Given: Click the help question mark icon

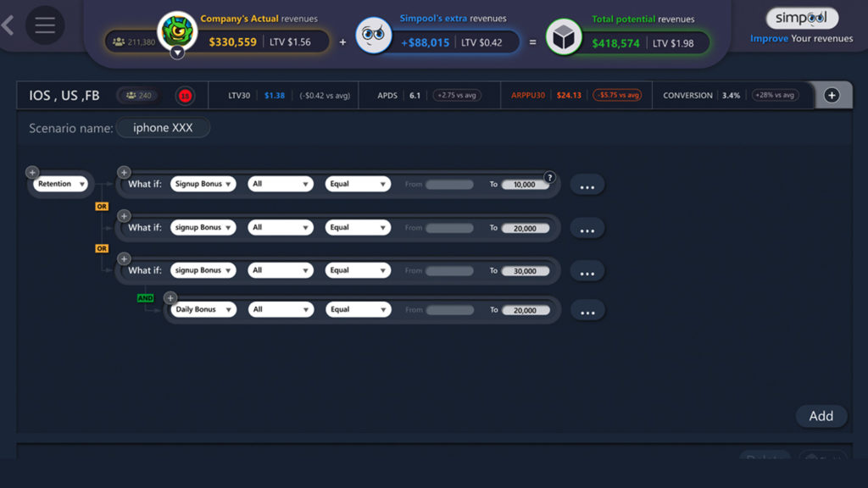Looking at the screenshot, I should click(549, 177).
